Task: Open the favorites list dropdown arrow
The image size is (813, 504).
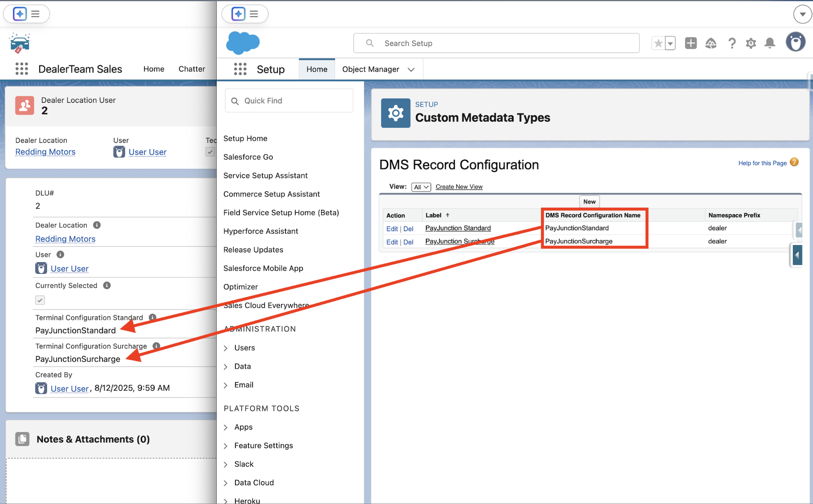Action: coord(670,43)
